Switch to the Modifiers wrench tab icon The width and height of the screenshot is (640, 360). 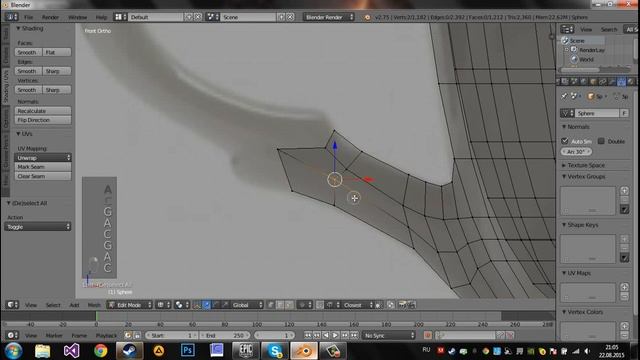[x=612, y=82]
